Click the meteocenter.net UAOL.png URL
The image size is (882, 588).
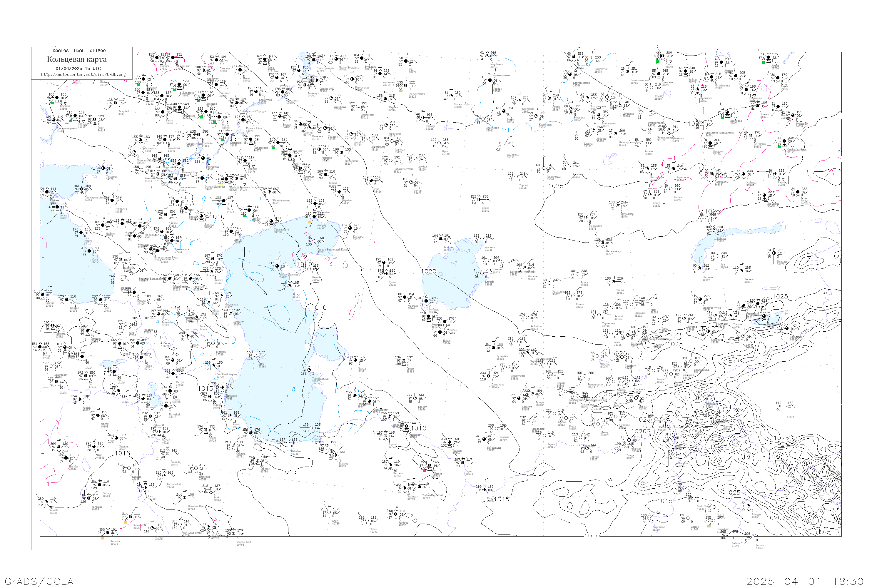click(x=83, y=74)
